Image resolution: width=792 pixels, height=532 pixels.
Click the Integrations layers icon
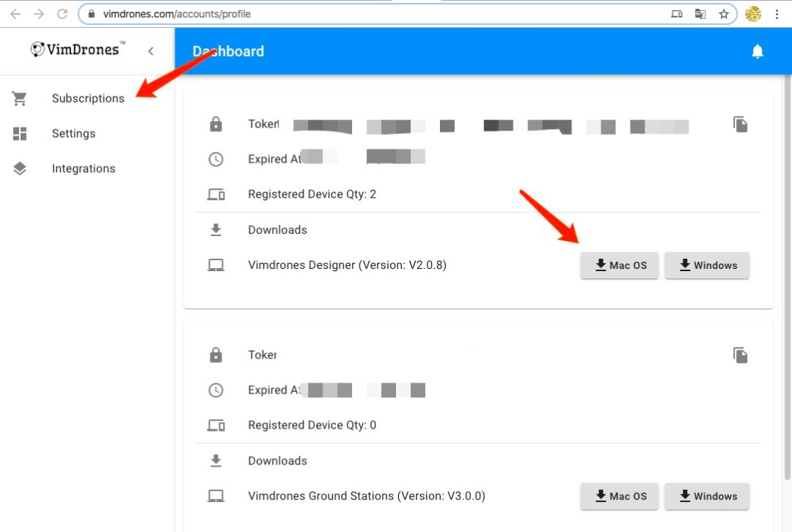pos(20,169)
